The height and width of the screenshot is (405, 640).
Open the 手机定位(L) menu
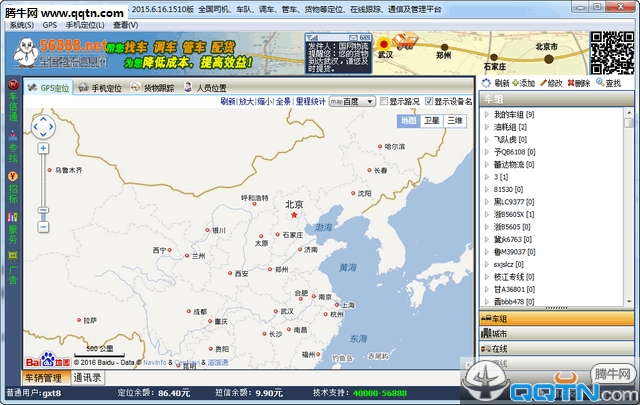pos(85,25)
